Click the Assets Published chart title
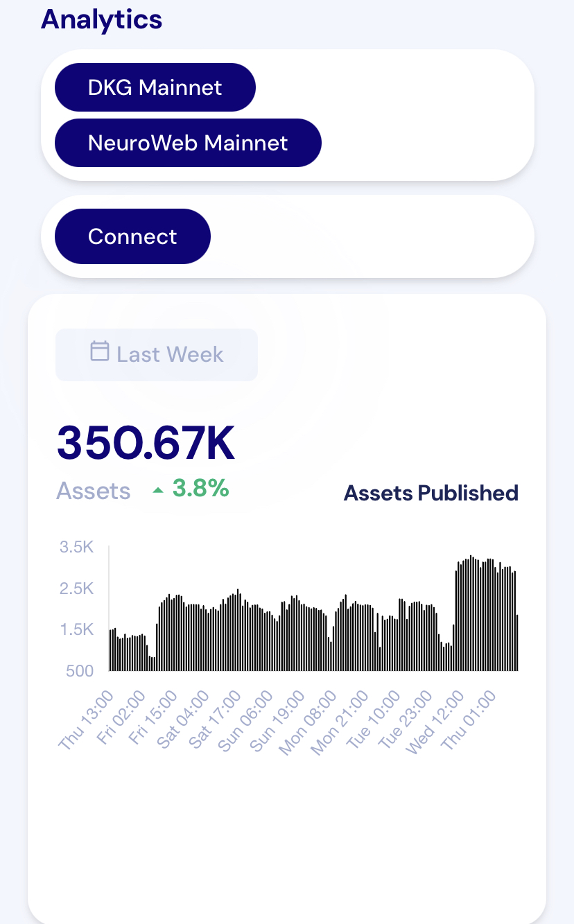The height and width of the screenshot is (924, 574). tap(431, 493)
